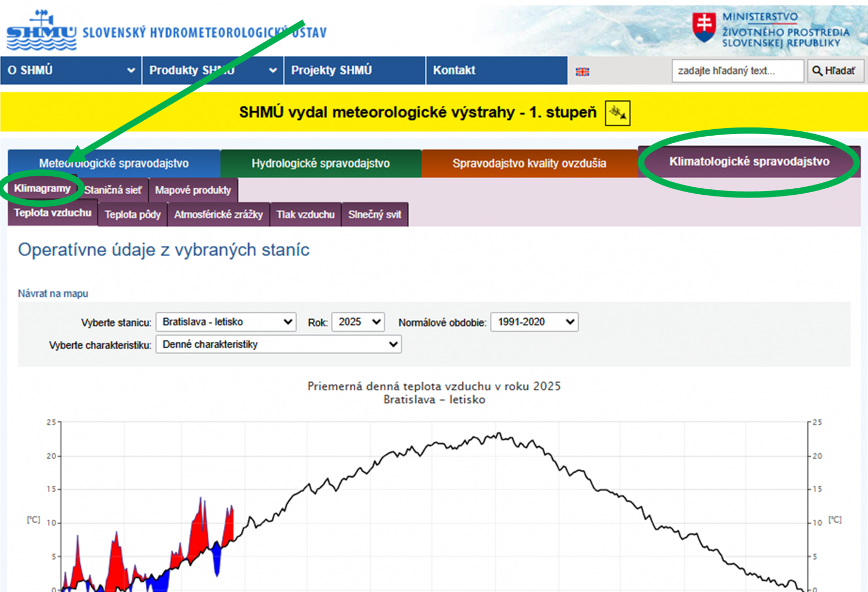Open the station dropdown showing Bratislava - letisko
The height and width of the screenshot is (592, 868).
[226, 322]
